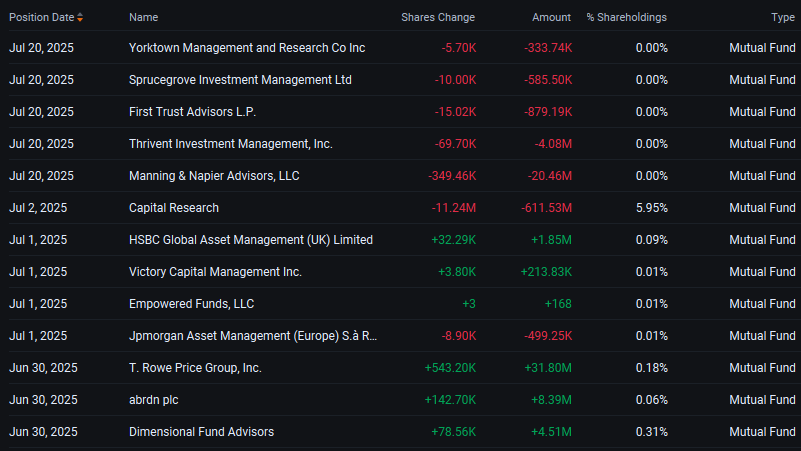Open Victory Capital Management Inc.

215,272
